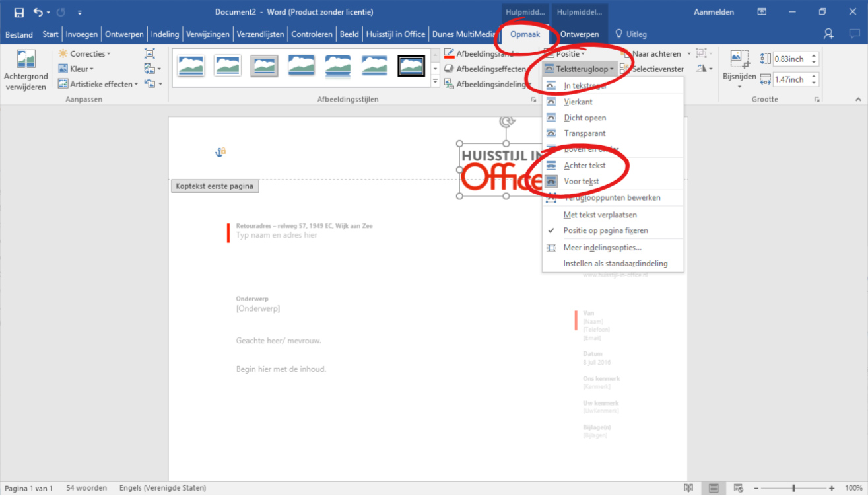
Task: Switch to web layout view icon
Action: [737, 488]
